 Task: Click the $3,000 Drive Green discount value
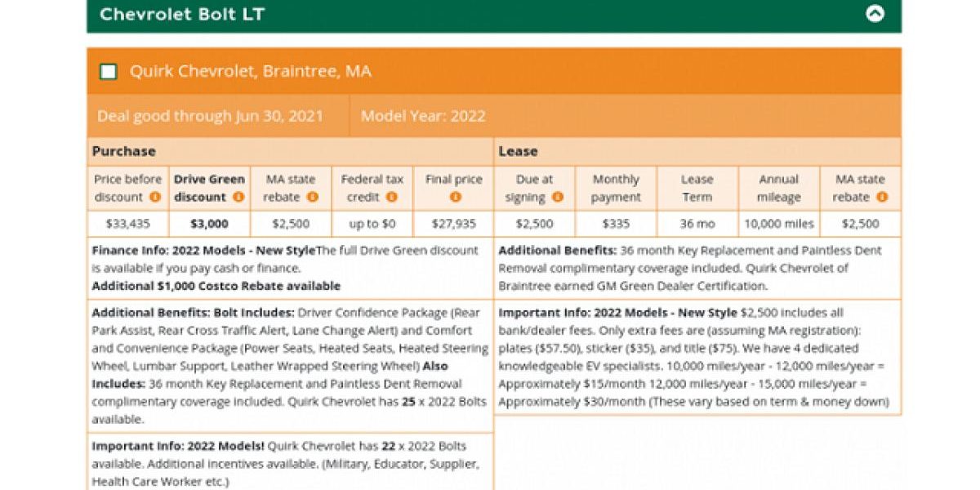209,224
